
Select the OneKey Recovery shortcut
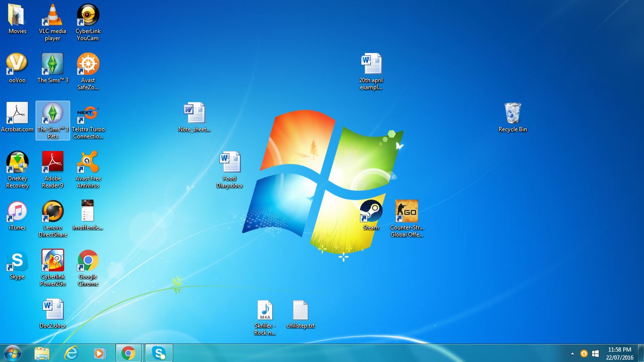pos(17,170)
